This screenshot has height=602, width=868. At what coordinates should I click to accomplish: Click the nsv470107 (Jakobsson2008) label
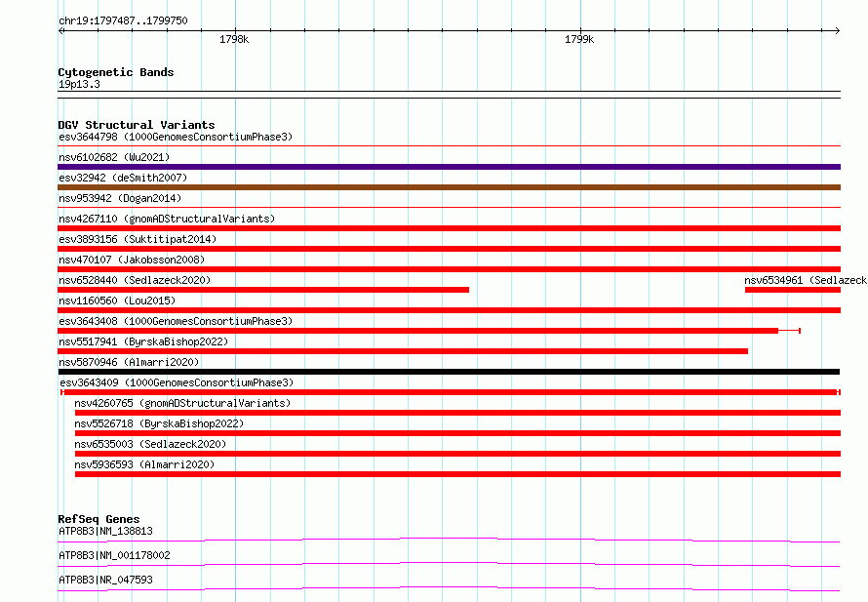[x=132, y=260]
